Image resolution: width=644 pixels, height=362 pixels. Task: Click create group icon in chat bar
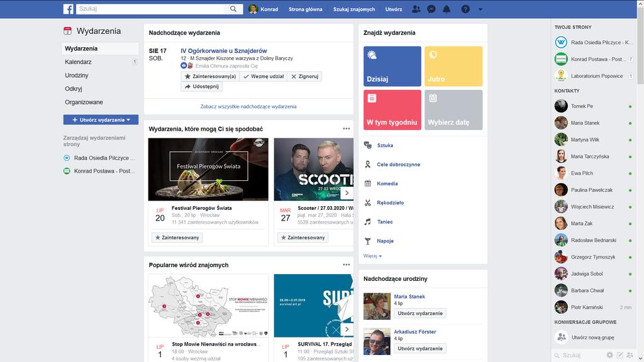coord(630,355)
